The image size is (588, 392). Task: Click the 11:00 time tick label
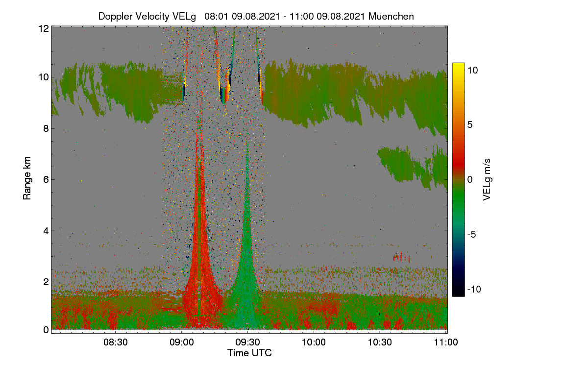pyautogui.click(x=446, y=343)
